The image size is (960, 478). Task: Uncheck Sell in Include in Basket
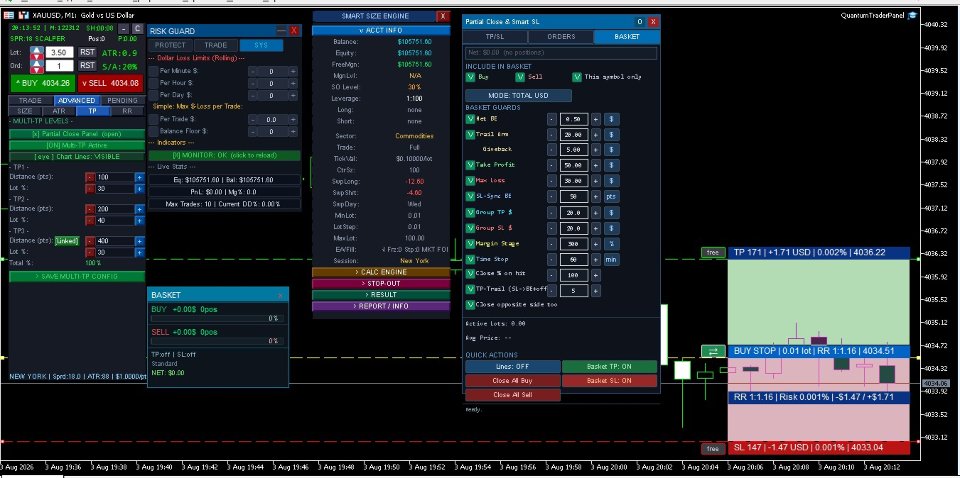520,77
